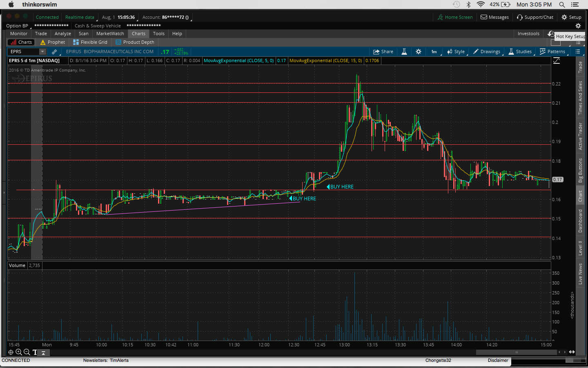Open the Style dropdown menu

[x=456, y=52]
